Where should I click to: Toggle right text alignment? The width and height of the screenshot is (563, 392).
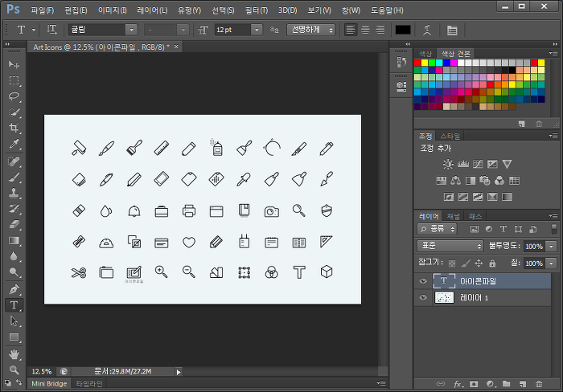pos(380,30)
